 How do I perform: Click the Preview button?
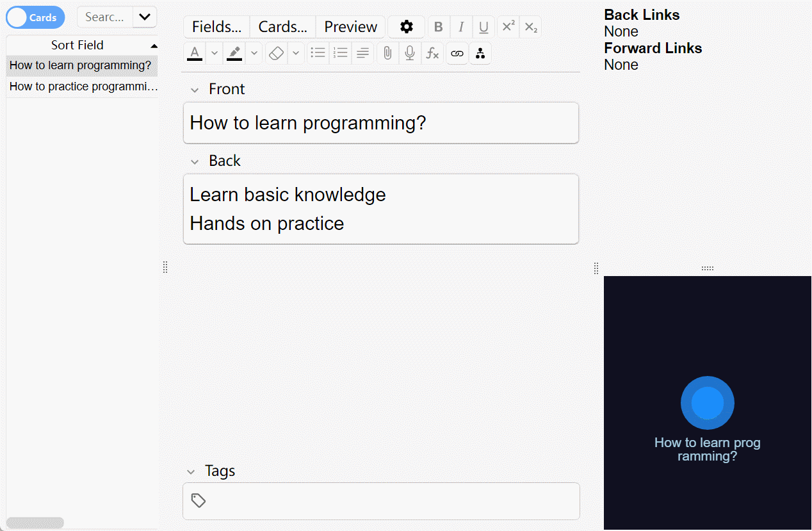pos(350,27)
